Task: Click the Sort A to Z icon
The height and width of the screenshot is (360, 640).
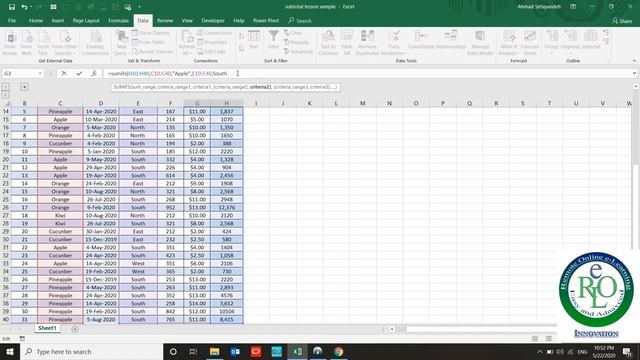Action: click(x=241, y=37)
